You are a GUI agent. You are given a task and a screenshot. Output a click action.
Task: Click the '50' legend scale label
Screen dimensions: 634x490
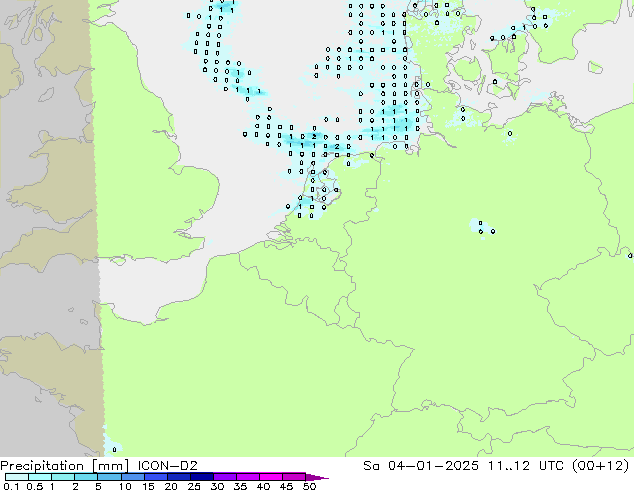[x=309, y=486]
